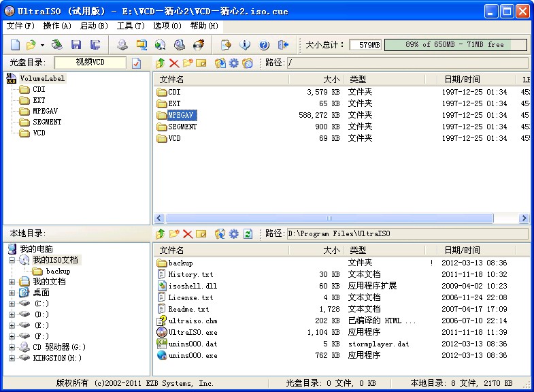Click the 视频VCD disc type field
Viewport: 534px width, 392px height.
[x=90, y=63]
